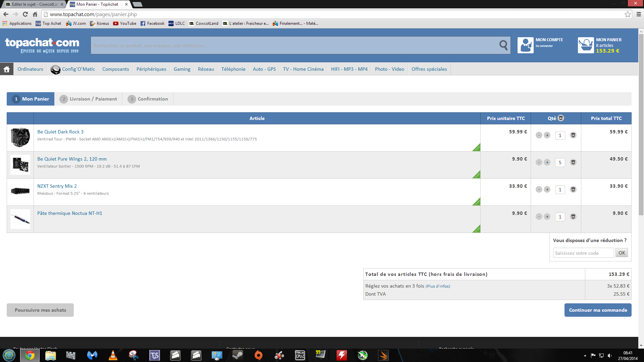The height and width of the screenshot is (362, 644).
Task: Open Google Chrome from the taskbar
Action: pos(30,355)
